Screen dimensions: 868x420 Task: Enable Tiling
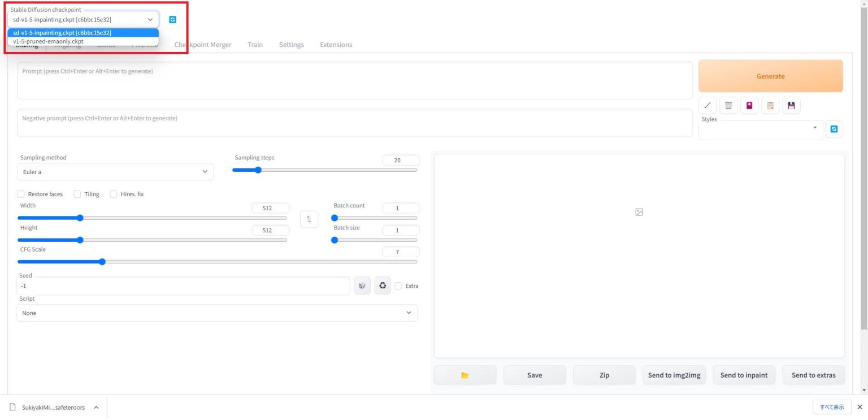click(x=77, y=194)
